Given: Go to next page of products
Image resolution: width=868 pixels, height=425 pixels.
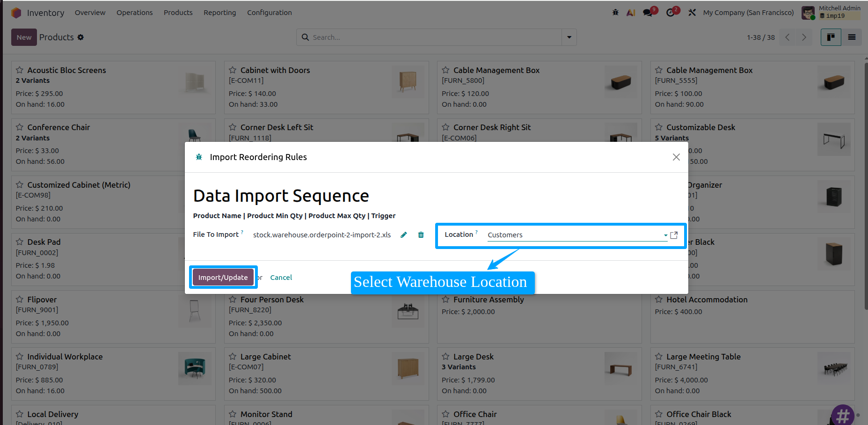Looking at the screenshot, I should pos(804,37).
